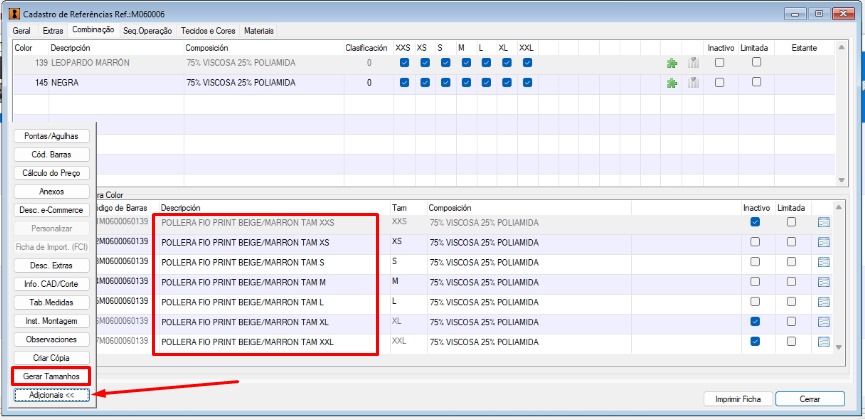Click 'POLLERA FIO PRINT BEIGE/MARRON TAM XS' cell
Image resolution: width=865 pixels, height=420 pixels.
(274, 242)
